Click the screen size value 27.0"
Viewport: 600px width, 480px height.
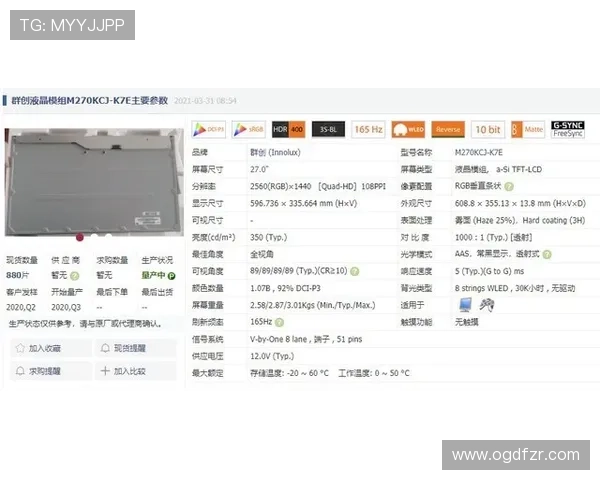coord(259,169)
